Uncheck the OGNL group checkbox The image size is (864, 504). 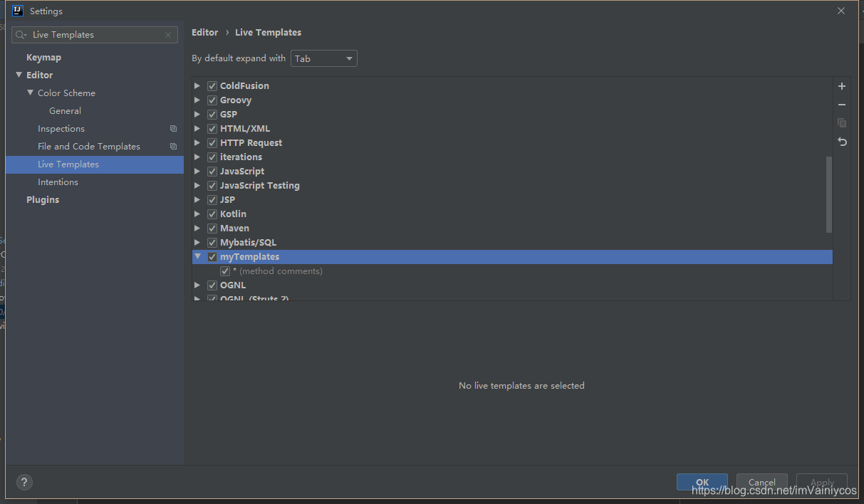tap(212, 285)
